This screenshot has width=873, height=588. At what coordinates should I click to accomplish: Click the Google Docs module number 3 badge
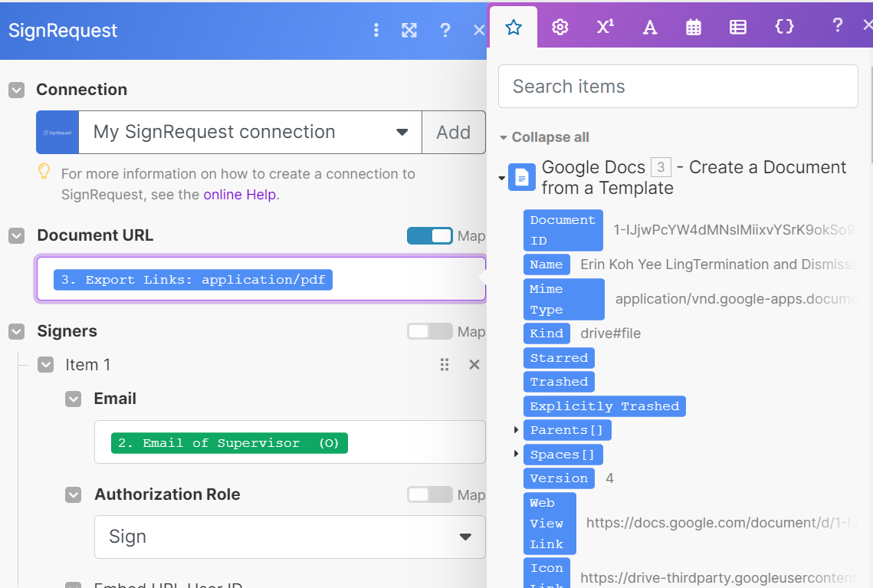coord(661,167)
